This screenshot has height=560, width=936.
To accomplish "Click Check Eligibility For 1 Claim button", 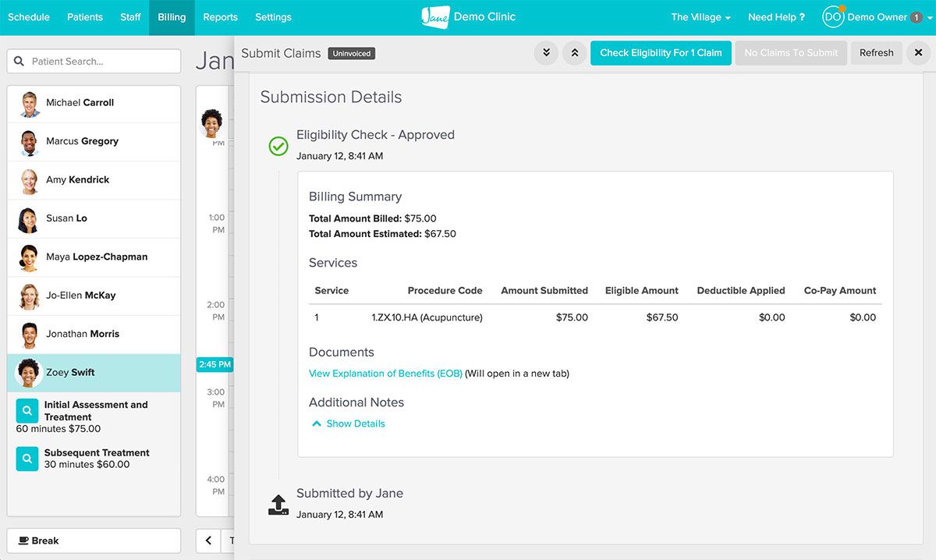I will coord(661,53).
